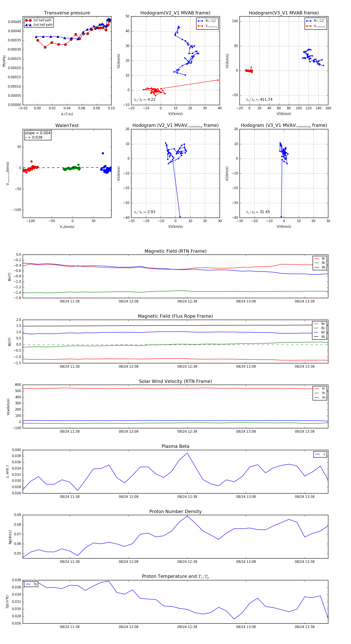Click the "Plasma Beta" plot title
This screenshot has height=644, width=351.
click(175, 446)
